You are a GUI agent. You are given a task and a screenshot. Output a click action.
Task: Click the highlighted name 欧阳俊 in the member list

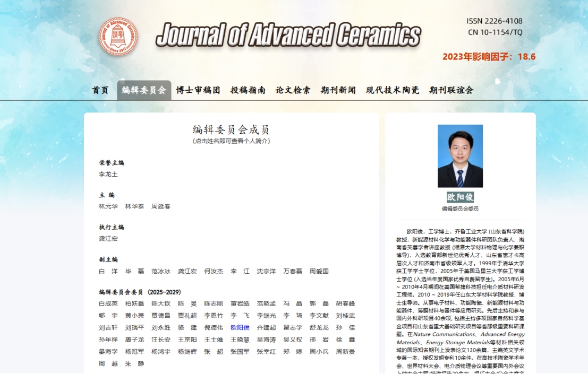(240, 327)
